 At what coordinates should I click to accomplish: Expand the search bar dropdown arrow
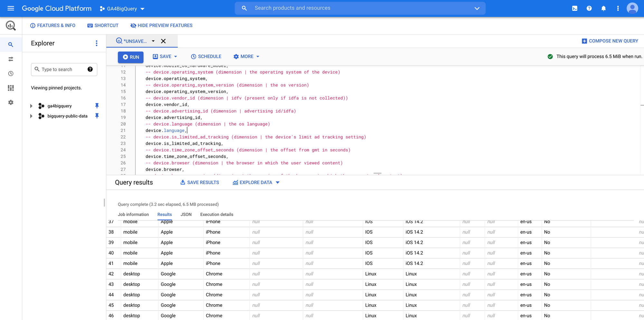(x=477, y=8)
